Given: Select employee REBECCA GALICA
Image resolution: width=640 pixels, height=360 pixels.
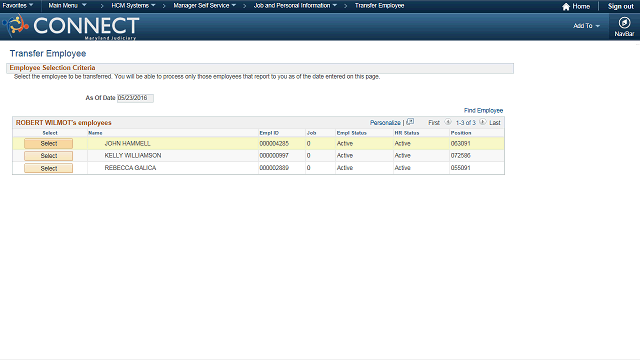Looking at the screenshot, I should pos(49,168).
